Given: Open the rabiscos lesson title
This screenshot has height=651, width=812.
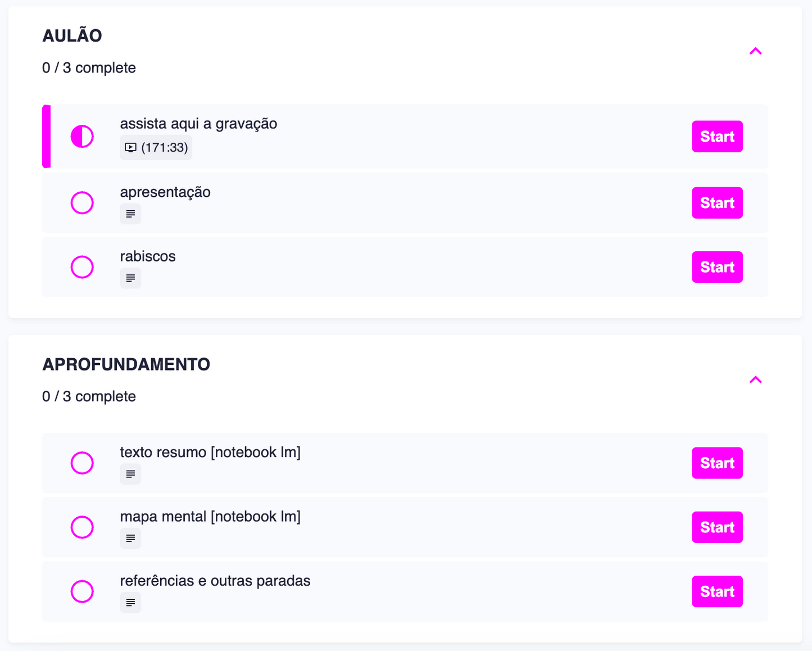Looking at the screenshot, I should coord(148,256).
